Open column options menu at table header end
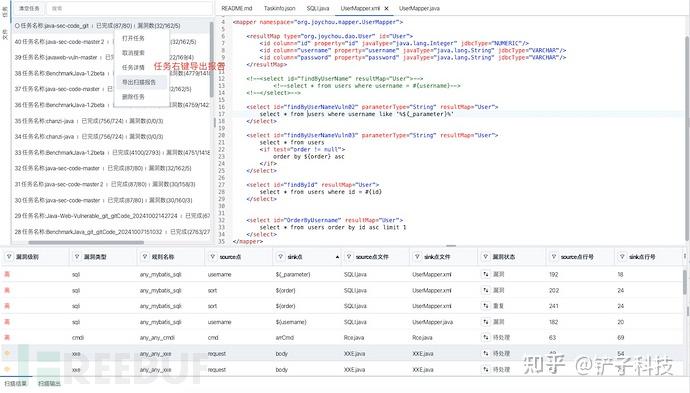The image size is (690, 393). pos(685,257)
